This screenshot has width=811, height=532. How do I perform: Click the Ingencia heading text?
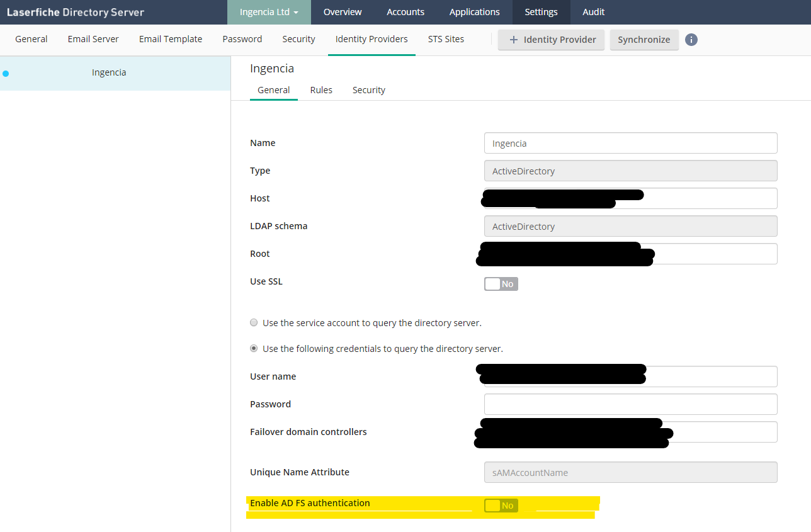coord(272,69)
